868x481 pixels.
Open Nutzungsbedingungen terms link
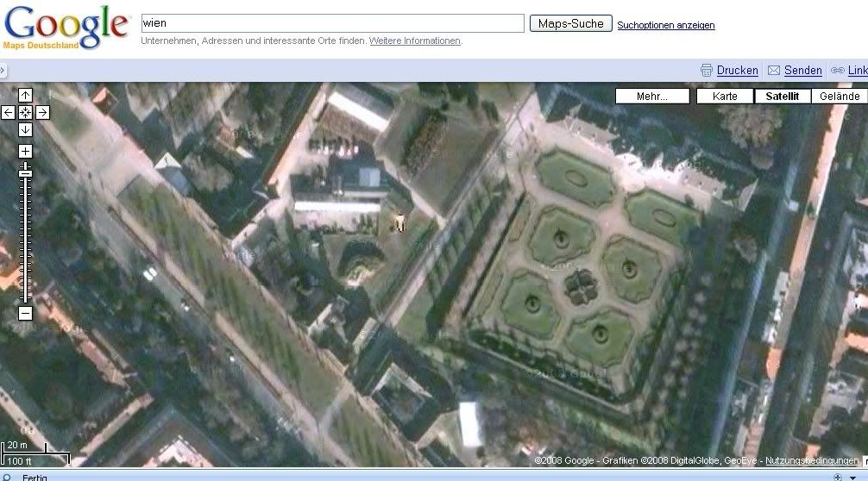tap(812, 460)
